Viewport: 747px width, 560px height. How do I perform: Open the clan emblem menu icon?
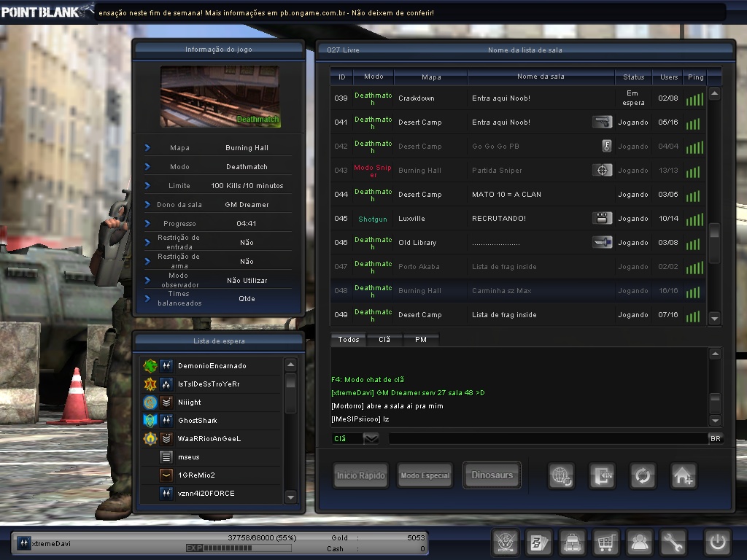click(x=505, y=542)
